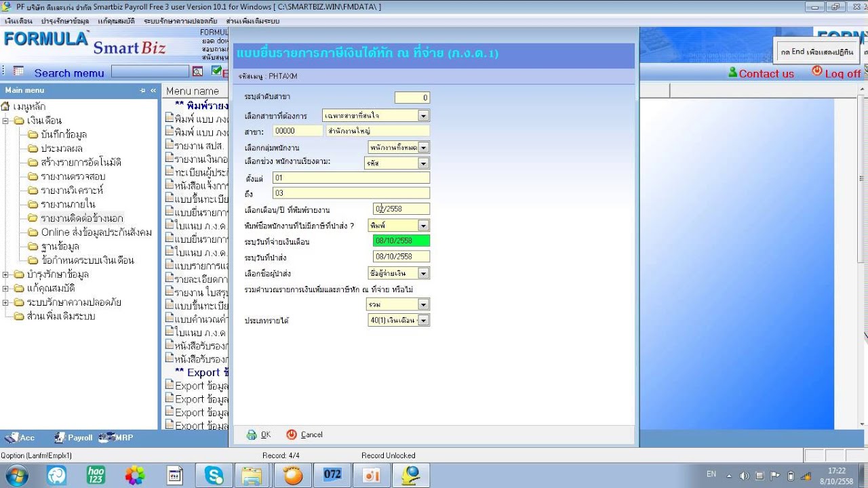Viewport: 868px width, 488px height.
Task: Collapse the เงินเดือน tree node
Action: [6, 121]
